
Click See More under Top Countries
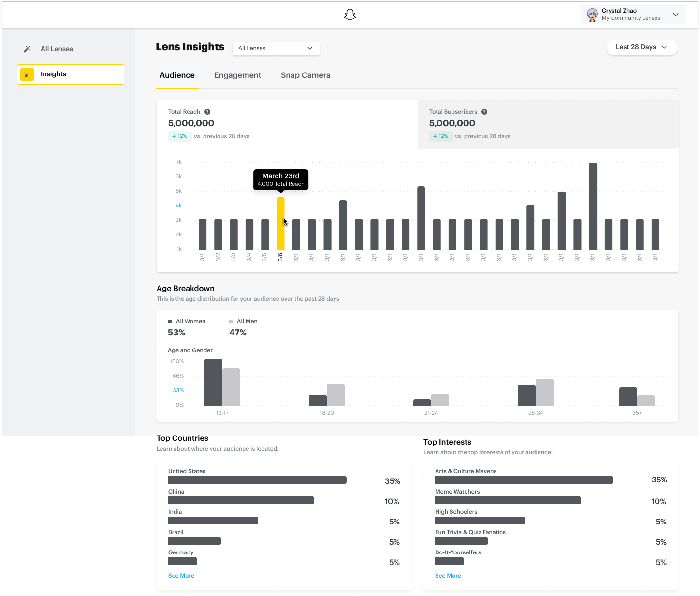(181, 575)
